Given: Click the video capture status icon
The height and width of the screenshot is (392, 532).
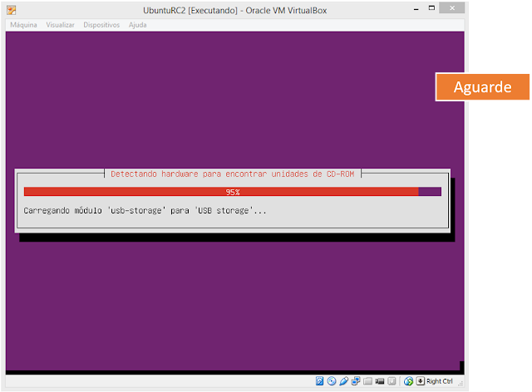Looking at the screenshot, I should point(380,381).
